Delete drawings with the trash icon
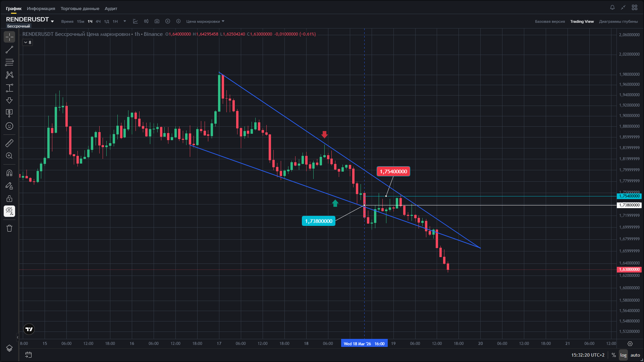 9,228
